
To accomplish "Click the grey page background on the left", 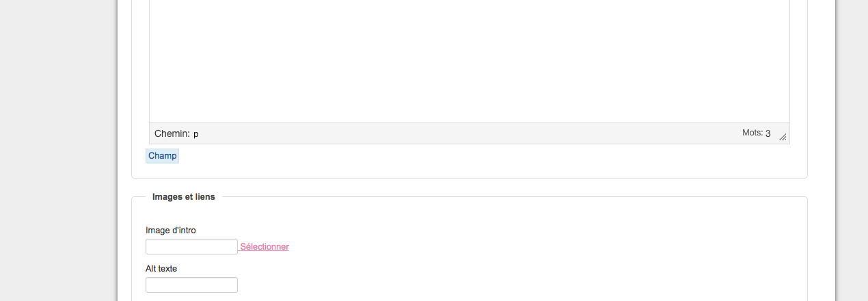I will tap(58, 150).
